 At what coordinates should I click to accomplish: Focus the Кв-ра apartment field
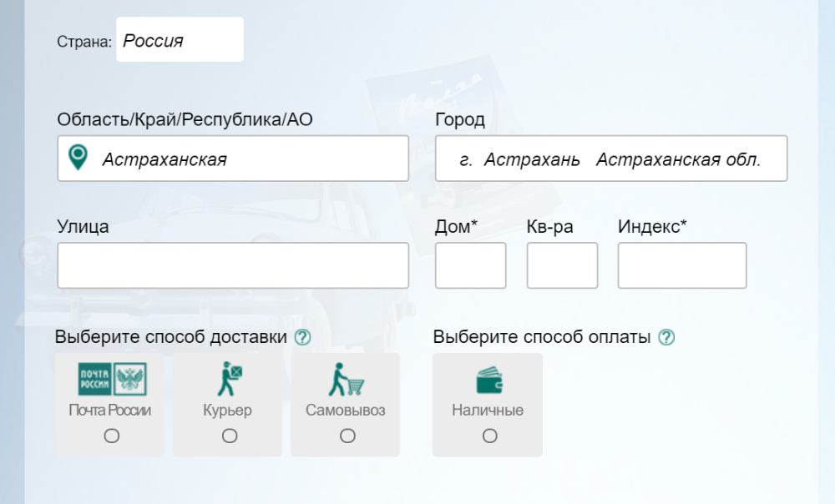pos(562,265)
